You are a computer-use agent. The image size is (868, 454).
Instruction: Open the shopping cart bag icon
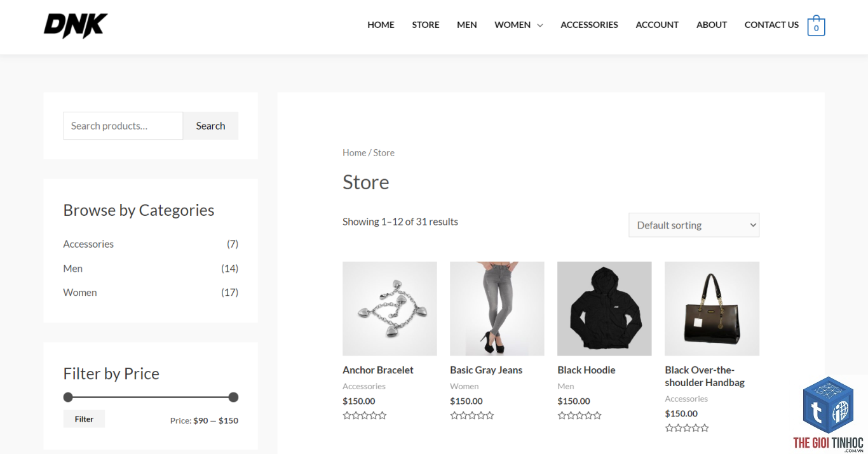tap(816, 25)
